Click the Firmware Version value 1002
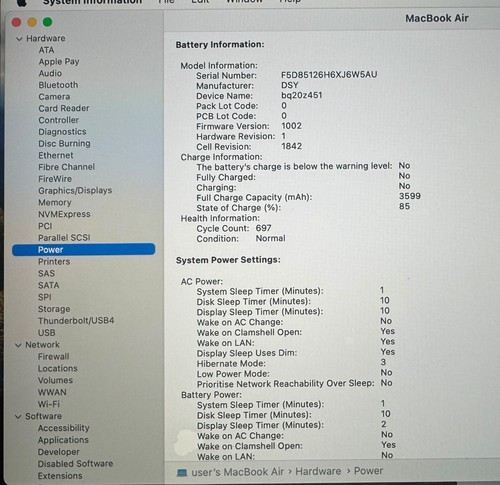 tap(292, 126)
